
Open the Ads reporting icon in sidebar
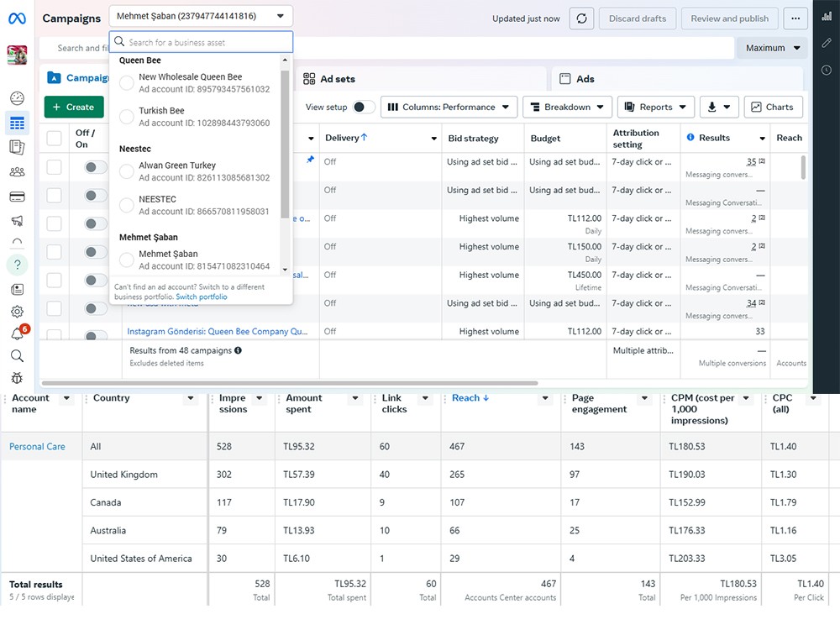point(17,147)
